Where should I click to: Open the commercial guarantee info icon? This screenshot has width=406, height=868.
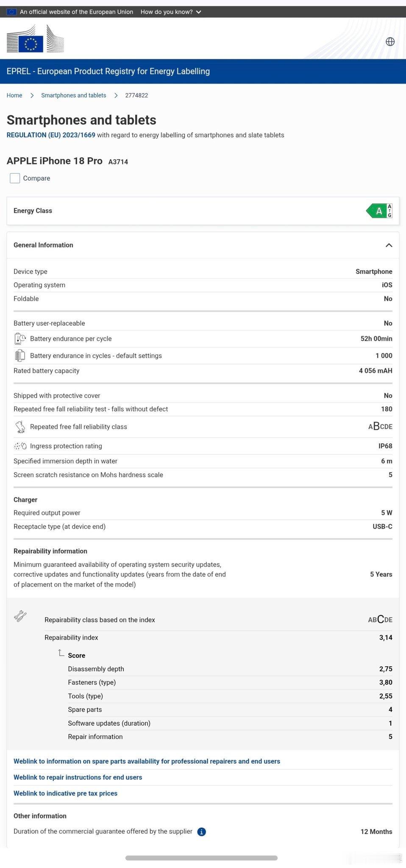point(202,832)
